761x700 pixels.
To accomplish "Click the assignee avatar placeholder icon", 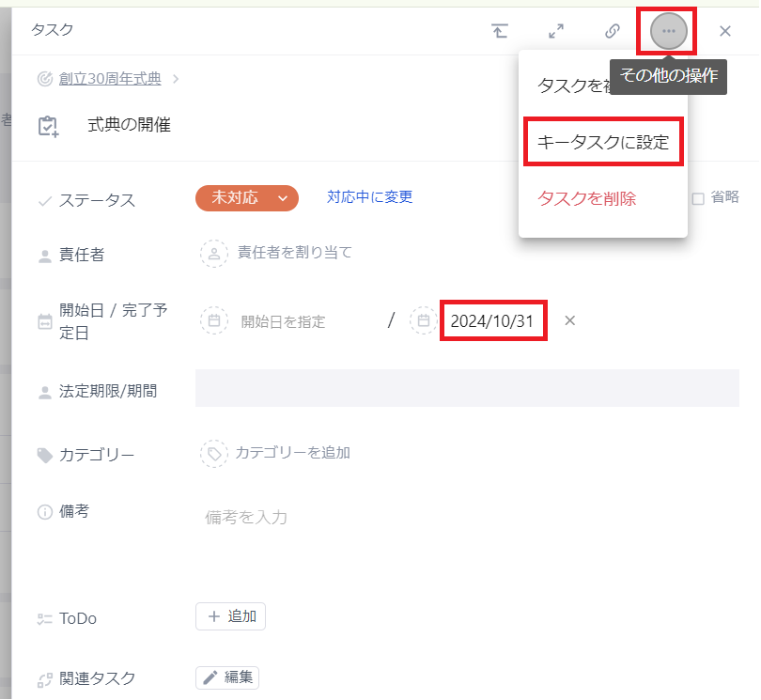I will point(214,254).
